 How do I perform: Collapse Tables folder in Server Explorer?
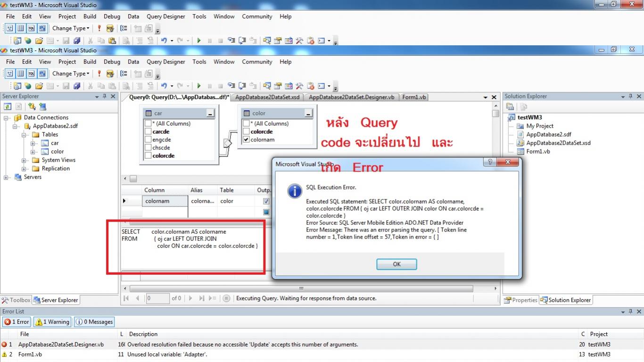pos(24,135)
